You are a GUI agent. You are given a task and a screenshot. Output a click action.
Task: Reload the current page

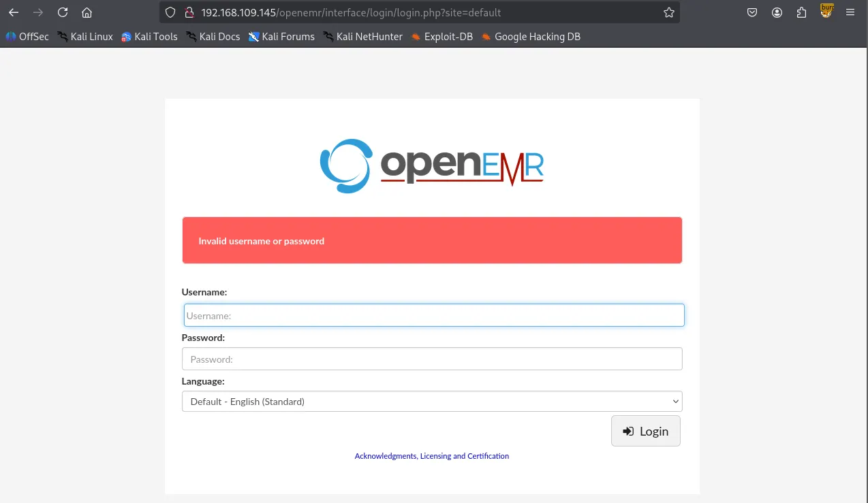pyautogui.click(x=63, y=12)
